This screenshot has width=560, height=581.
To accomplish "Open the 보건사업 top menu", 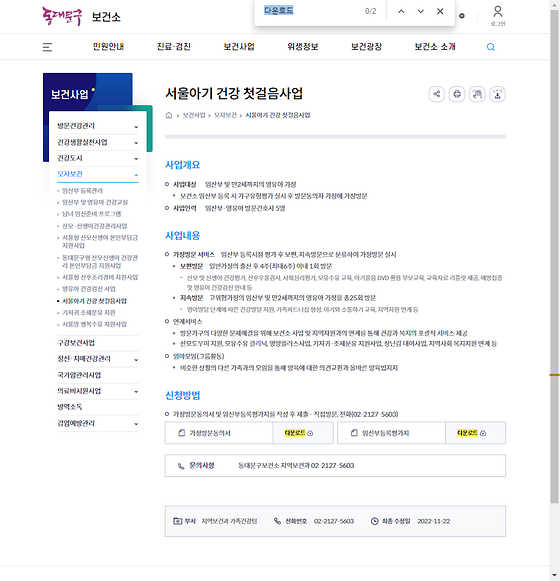I will click(239, 47).
